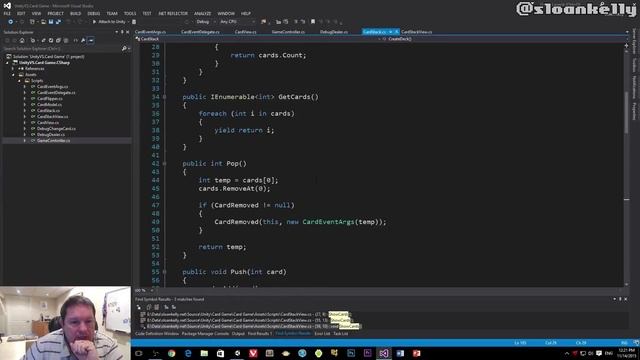640x360 pixels.
Task: Switch to the GameController.cs editor tab
Action: click(x=288, y=32)
